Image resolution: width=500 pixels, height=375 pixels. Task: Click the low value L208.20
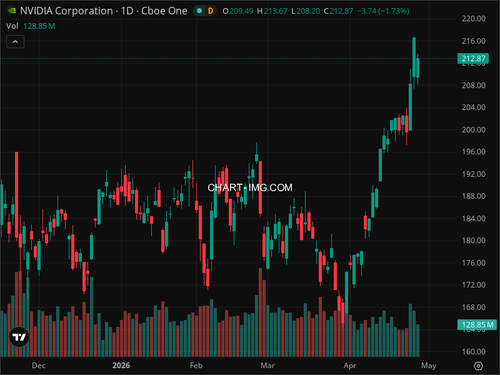point(306,11)
